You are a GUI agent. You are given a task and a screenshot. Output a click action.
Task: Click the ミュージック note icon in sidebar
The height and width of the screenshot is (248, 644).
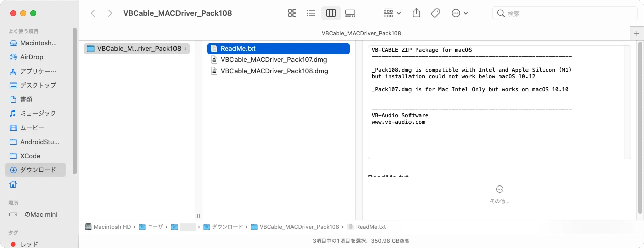tap(13, 113)
